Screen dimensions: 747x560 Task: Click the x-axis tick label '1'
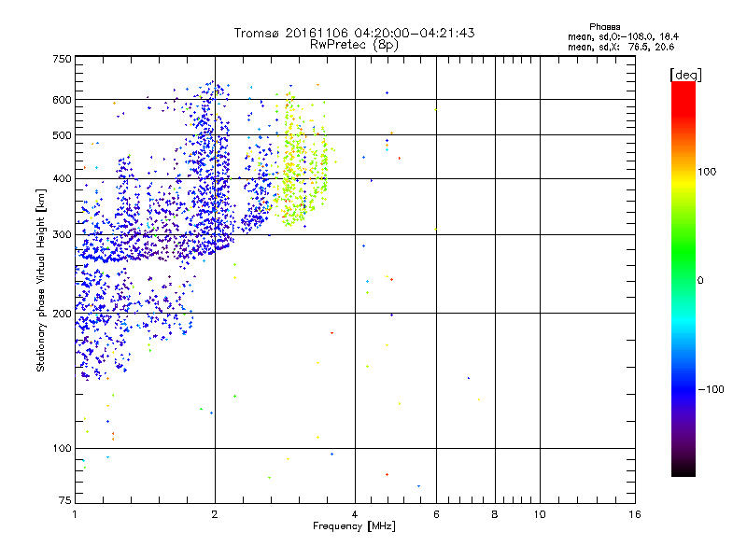tap(75, 514)
